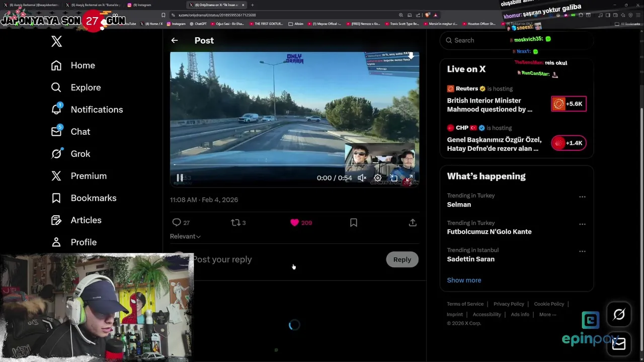Open Futbolcumuz N'Golo Kante trend
The height and width of the screenshot is (362, 644).
click(x=489, y=232)
